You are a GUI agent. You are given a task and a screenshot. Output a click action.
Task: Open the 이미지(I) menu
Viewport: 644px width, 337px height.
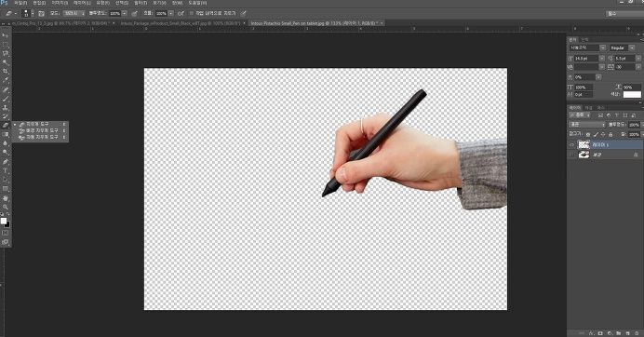click(60, 3)
